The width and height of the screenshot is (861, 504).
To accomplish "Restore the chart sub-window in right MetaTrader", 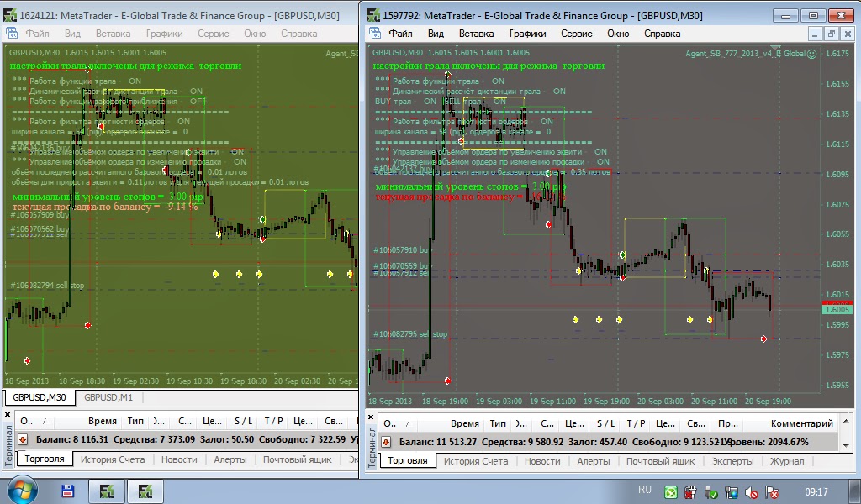I will click(832, 34).
